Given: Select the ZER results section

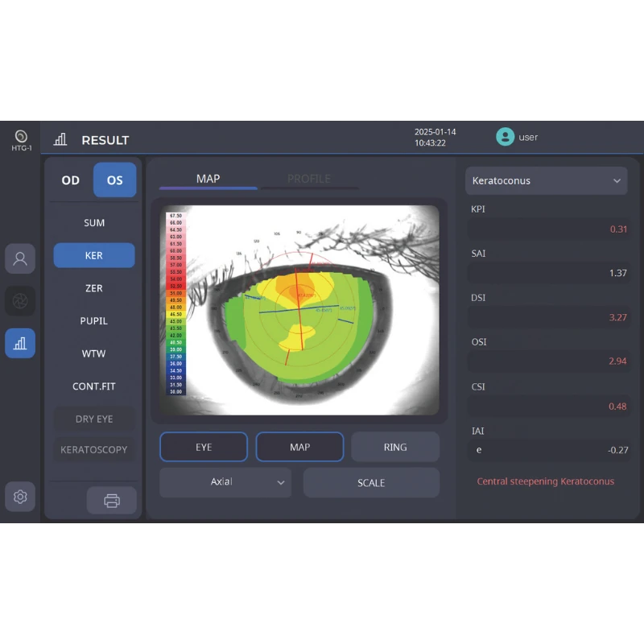Looking at the screenshot, I should pos(93,288).
